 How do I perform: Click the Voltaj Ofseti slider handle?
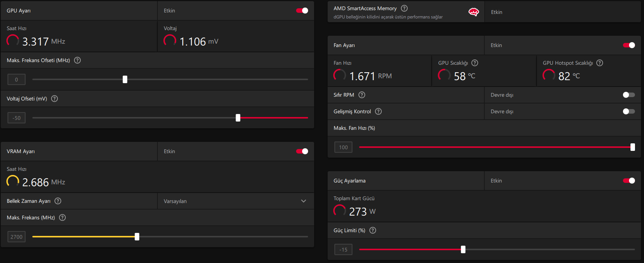[238, 118]
